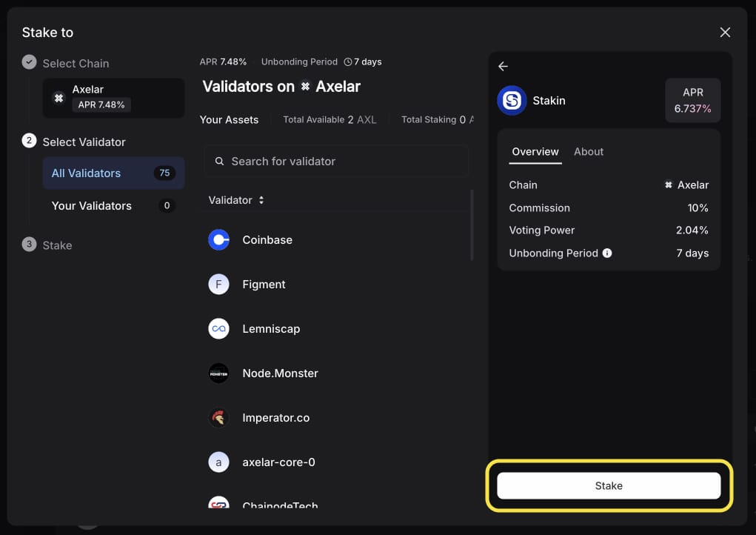Image resolution: width=756 pixels, height=535 pixels.
Task: Click the Axelar chain card
Action: tap(113, 98)
